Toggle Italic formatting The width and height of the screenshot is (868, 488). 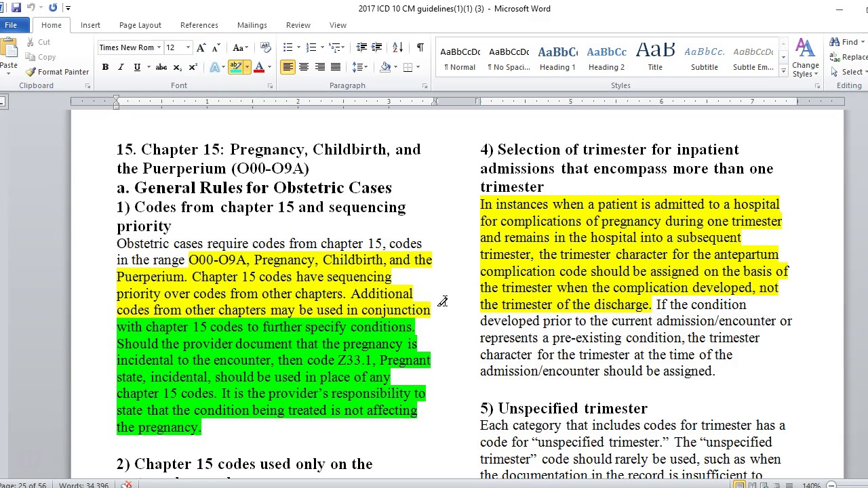coord(121,67)
